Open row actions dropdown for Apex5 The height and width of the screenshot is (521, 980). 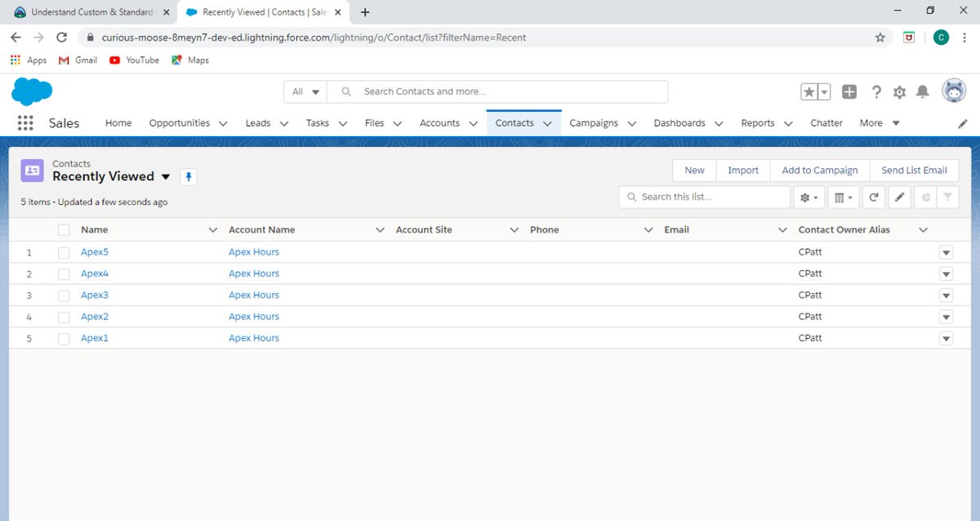pos(947,252)
